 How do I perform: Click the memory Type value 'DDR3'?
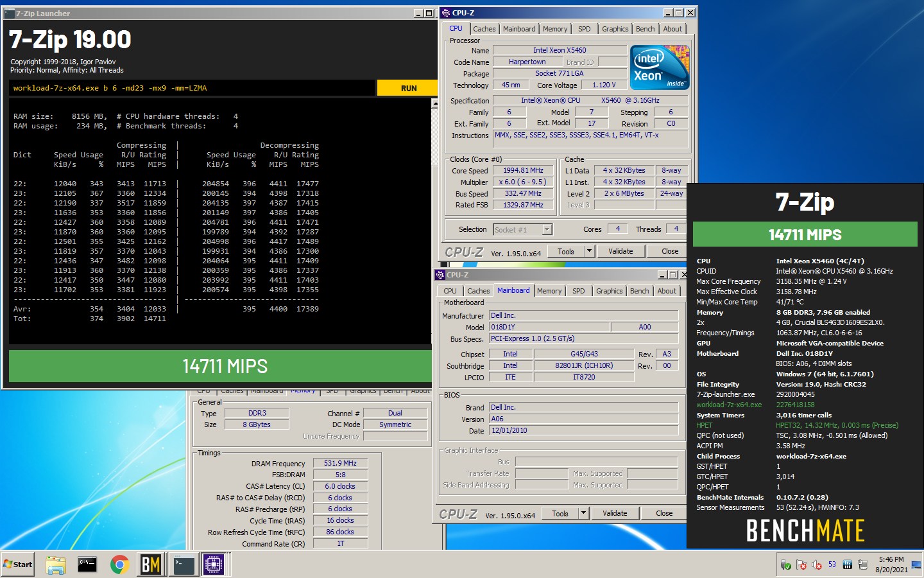coord(257,413)
